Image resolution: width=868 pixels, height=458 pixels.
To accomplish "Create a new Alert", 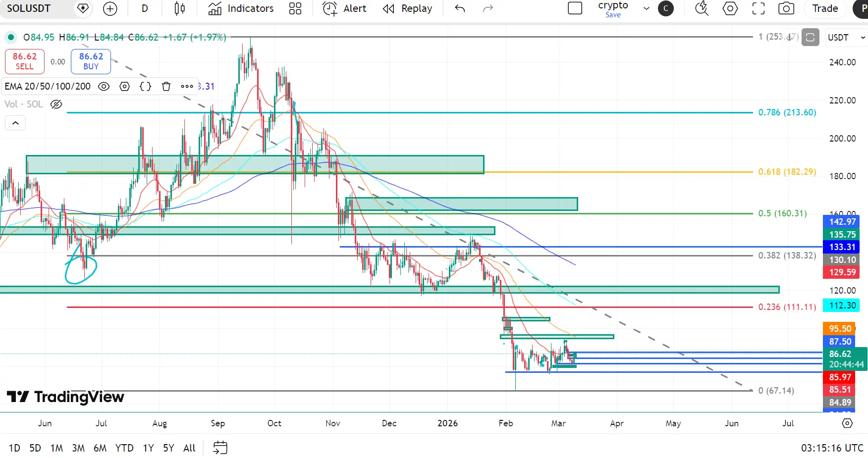I will click(x=344, y=8).
